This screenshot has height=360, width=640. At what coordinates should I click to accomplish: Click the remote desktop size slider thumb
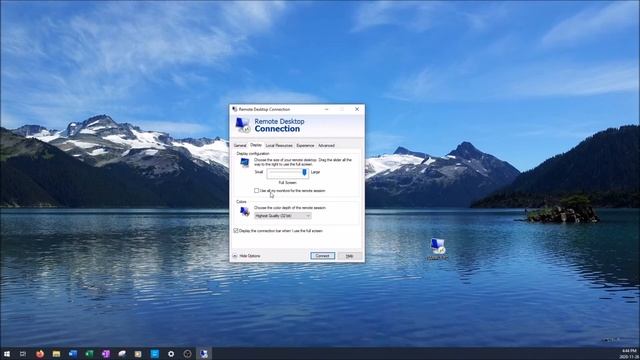pos(304,173)
